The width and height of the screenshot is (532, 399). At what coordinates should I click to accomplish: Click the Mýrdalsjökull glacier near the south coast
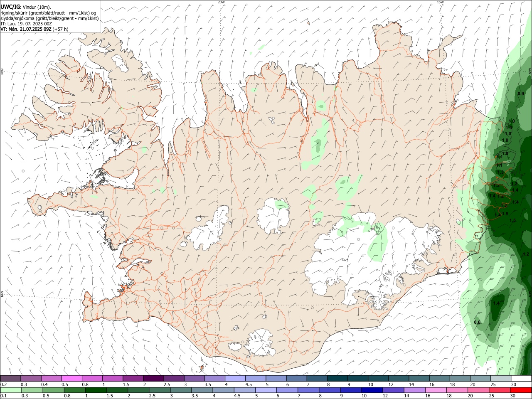point(259,343)
